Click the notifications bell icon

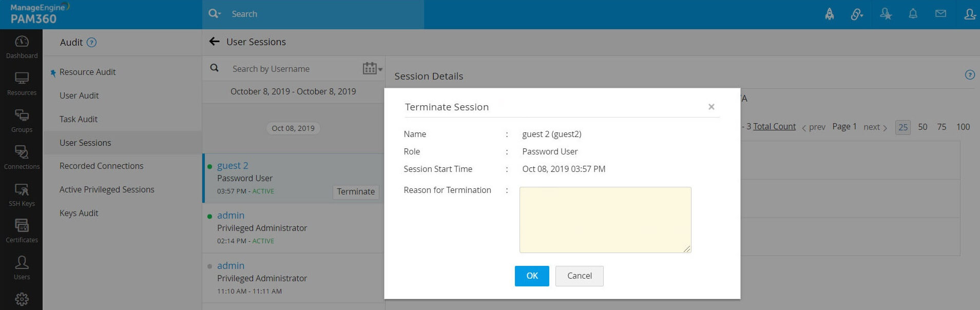(x=913, y=14)
